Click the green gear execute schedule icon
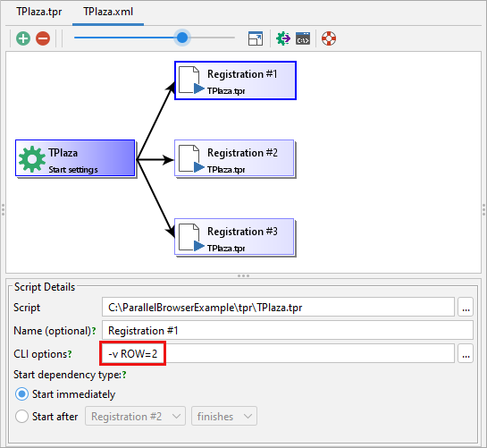 pyautogui.click(x=283, y=38)
